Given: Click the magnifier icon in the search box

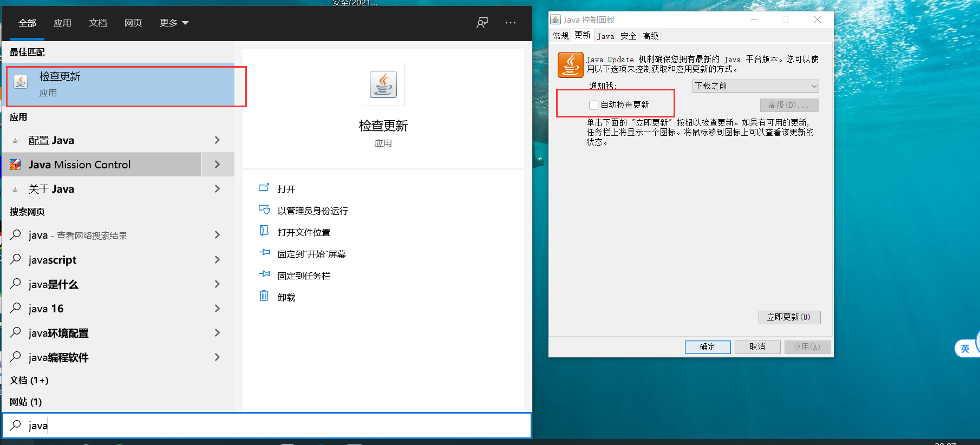Looking at the screenshot, I should click(x=16, y=426).
